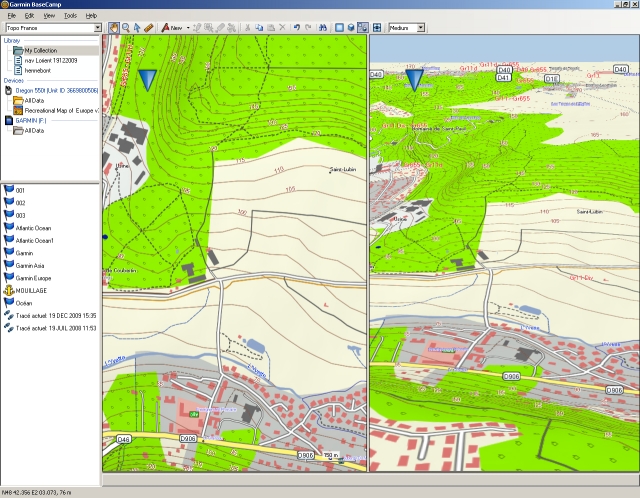Open the Help menu
The height and width of the screenshot is (498, 640).
pyautogui.click(x=91, y=16)
